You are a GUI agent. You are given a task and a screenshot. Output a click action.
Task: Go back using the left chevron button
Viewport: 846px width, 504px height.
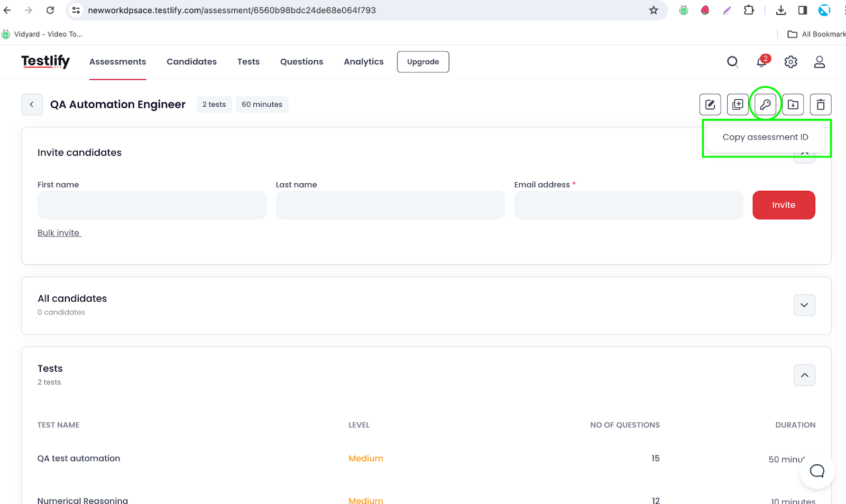tap(32, 105)
